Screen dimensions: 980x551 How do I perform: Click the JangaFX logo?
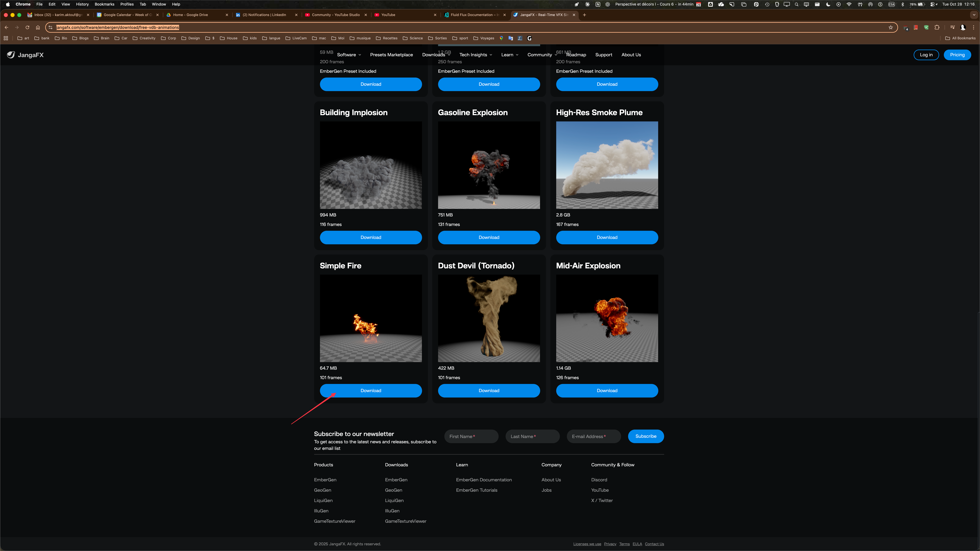click(25, 55)
